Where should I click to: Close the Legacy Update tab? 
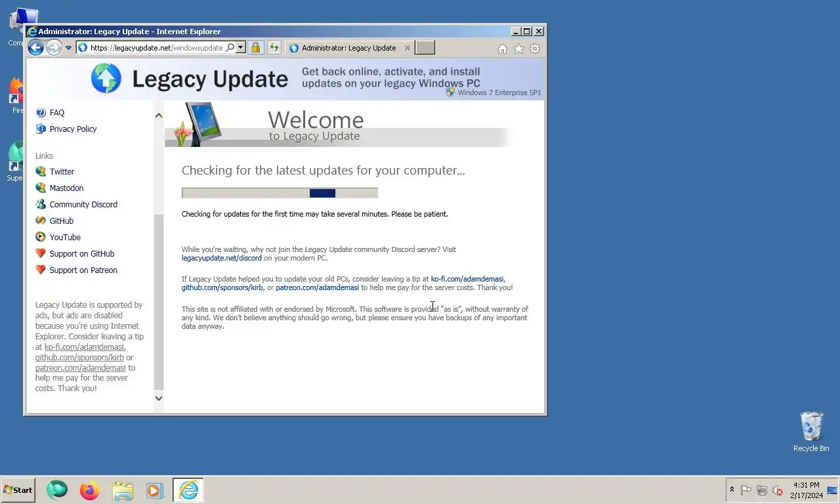click(407, 48)
